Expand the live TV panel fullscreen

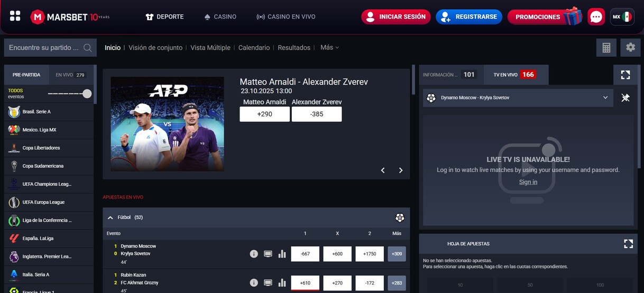tap(625, 75)
